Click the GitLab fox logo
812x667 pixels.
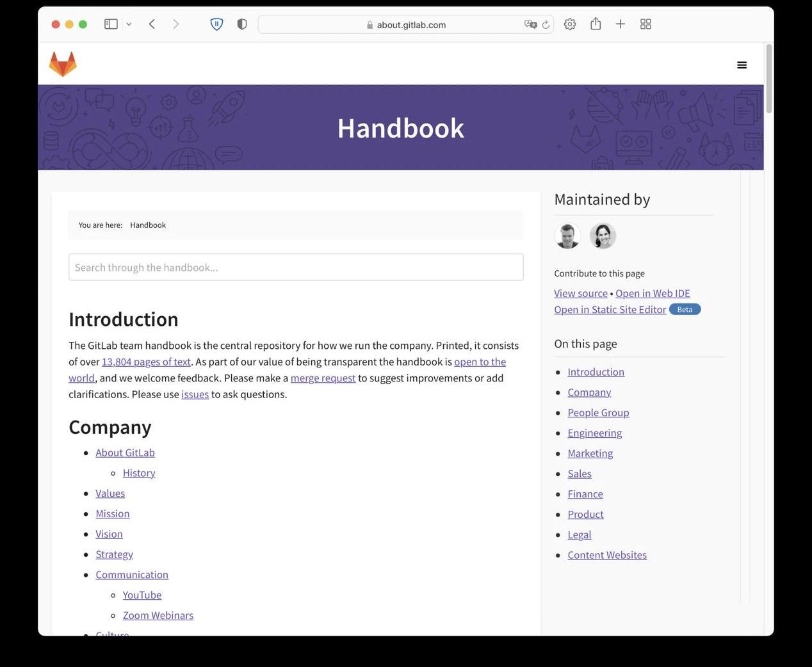coord(63,64)
